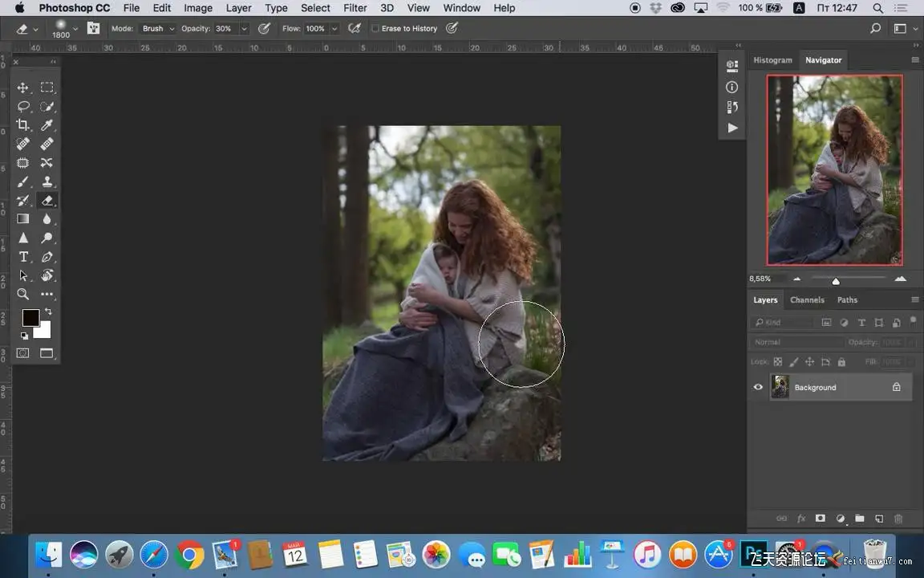
Task: Create a new layer icon
Action: 879,519
